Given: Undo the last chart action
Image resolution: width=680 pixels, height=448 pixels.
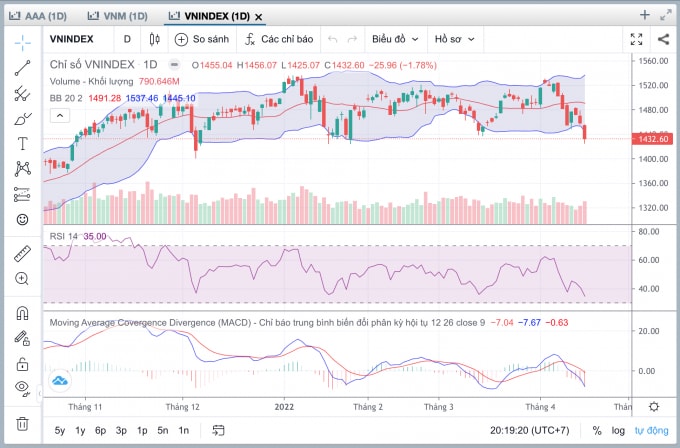Looking at the screenshot, I should [x=333, y=39].
